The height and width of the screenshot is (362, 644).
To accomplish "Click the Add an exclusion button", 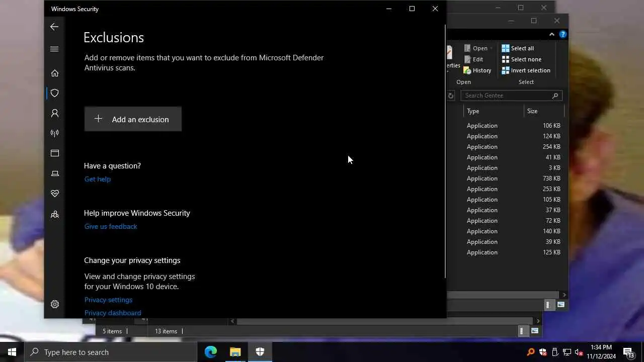I will coord(133,119).
